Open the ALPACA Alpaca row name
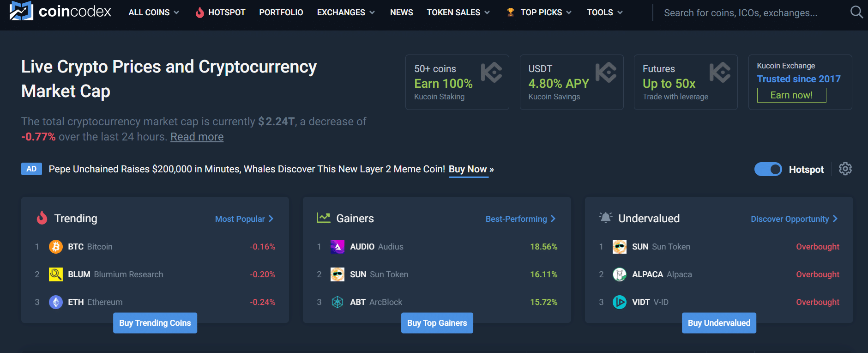The height and width of the screenshot is (353, 868). [x=662, y=274]
